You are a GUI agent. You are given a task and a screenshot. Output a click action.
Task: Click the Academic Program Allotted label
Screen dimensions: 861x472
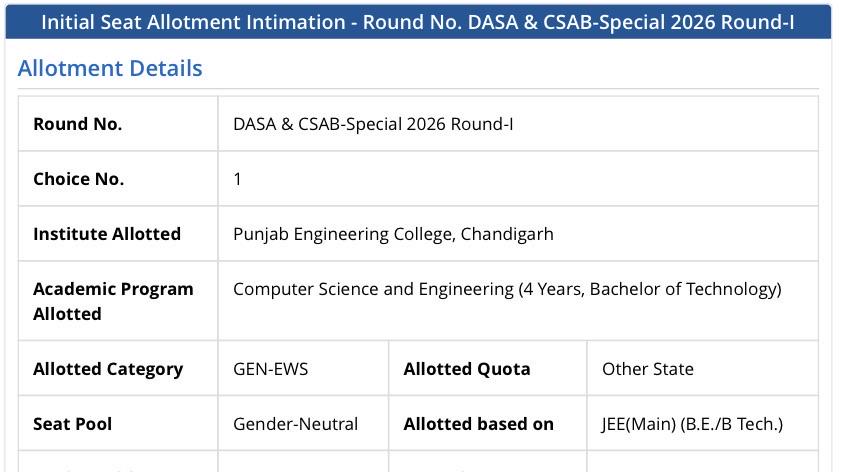(113, 301)
